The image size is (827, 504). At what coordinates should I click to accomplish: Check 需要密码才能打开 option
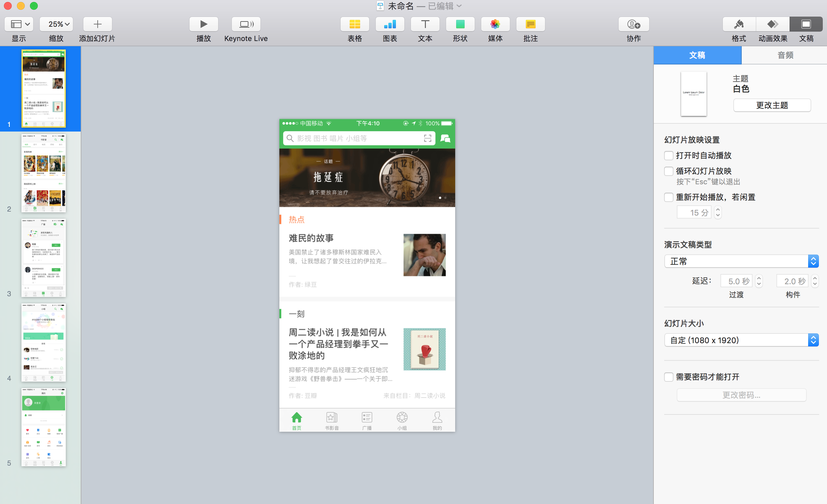668,377
